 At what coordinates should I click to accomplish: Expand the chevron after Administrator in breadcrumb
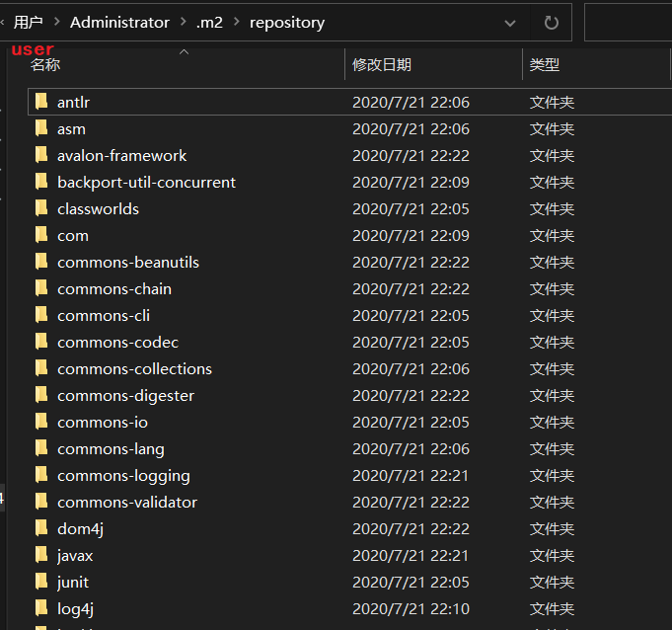tap(184, 22)
